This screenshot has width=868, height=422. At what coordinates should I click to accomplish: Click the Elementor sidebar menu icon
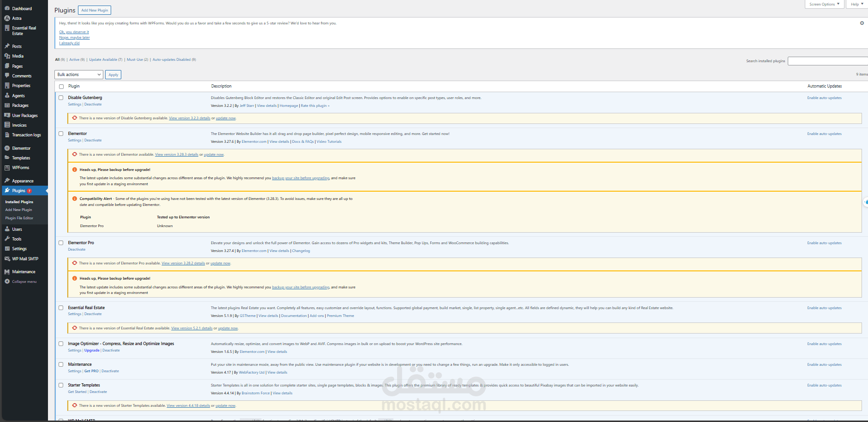7,148
